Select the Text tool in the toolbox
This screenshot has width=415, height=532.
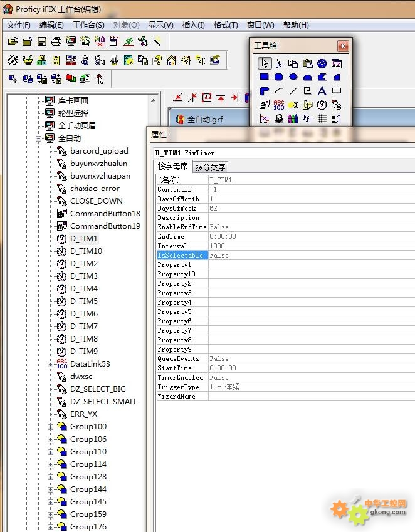click(x=322, y=91)
